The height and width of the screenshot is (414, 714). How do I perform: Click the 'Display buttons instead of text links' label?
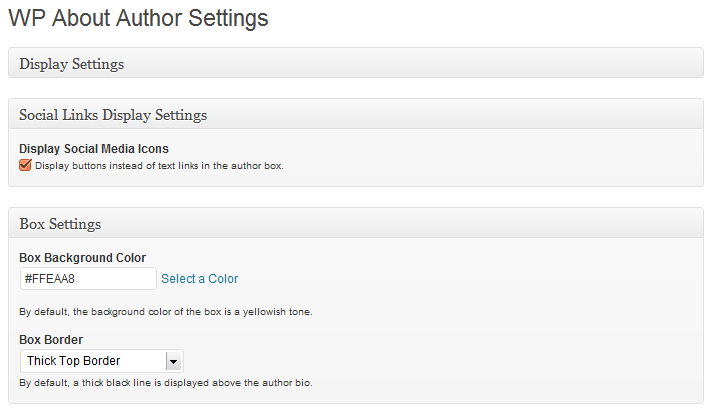pos(160,166)
